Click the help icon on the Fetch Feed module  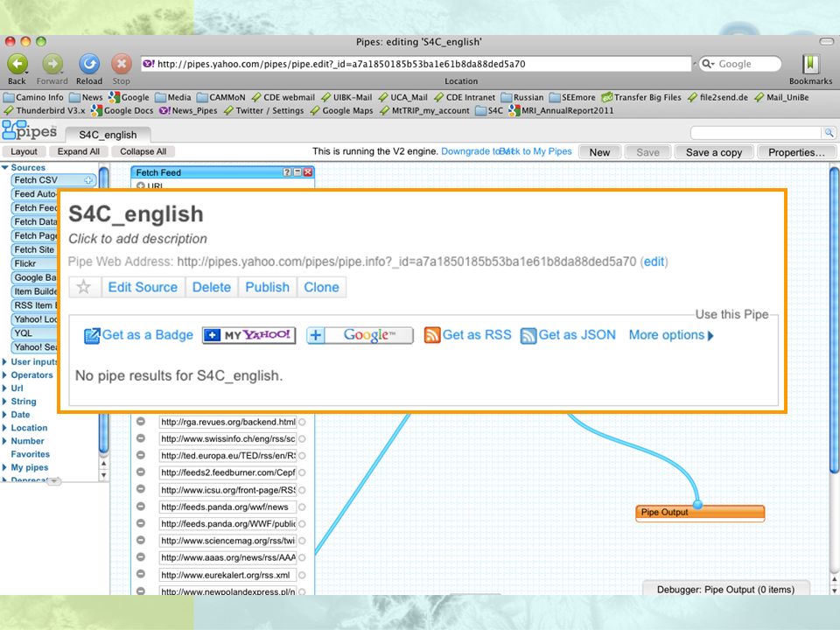tap(287, 172)
